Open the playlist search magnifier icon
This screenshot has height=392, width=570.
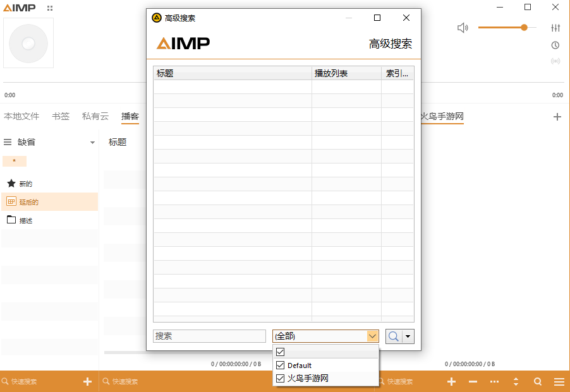pos(538,381)
